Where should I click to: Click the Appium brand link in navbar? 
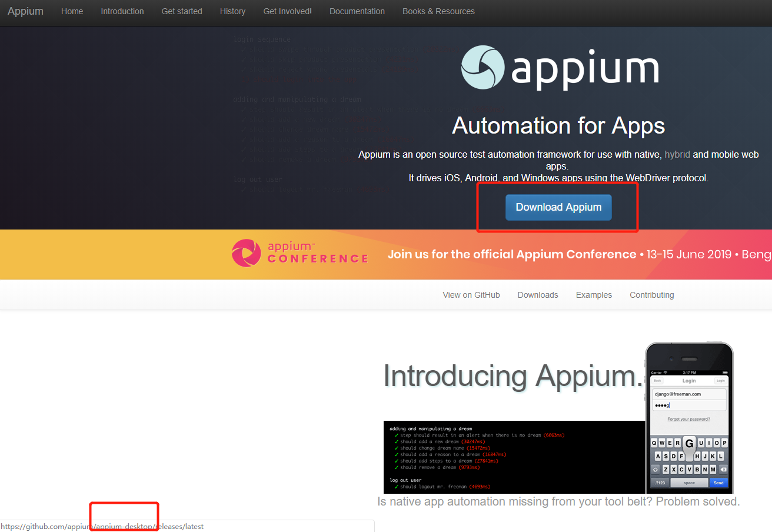pos(25,11)
